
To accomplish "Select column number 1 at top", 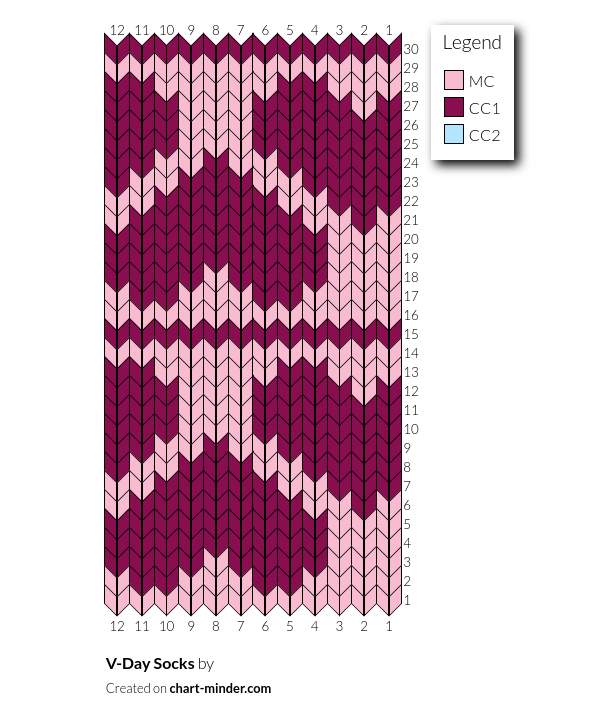I will 389,30.
